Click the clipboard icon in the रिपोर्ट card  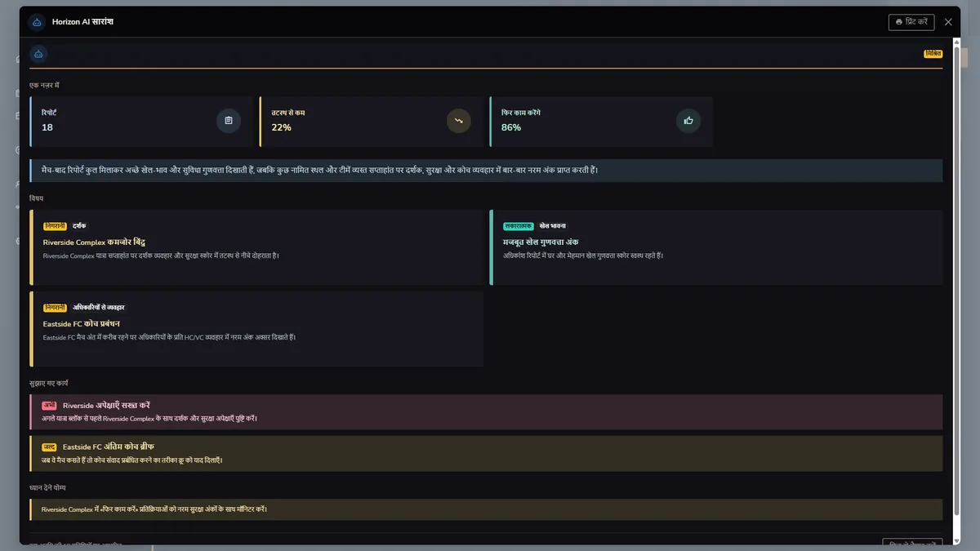229,121
